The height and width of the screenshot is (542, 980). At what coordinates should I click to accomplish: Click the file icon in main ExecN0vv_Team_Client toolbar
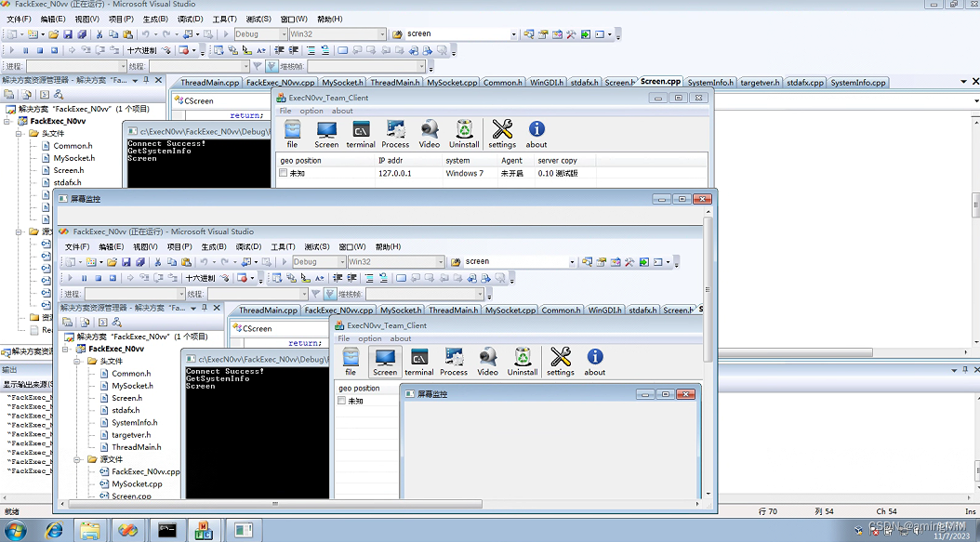(x=292, y=134)
